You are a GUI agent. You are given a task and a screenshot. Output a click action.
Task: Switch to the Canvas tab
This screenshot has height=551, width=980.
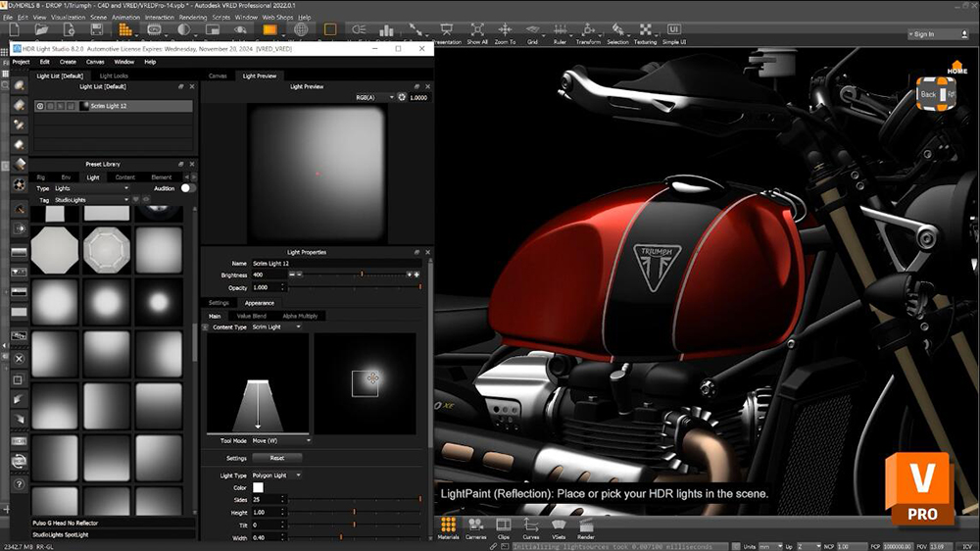tap(218, 75)
